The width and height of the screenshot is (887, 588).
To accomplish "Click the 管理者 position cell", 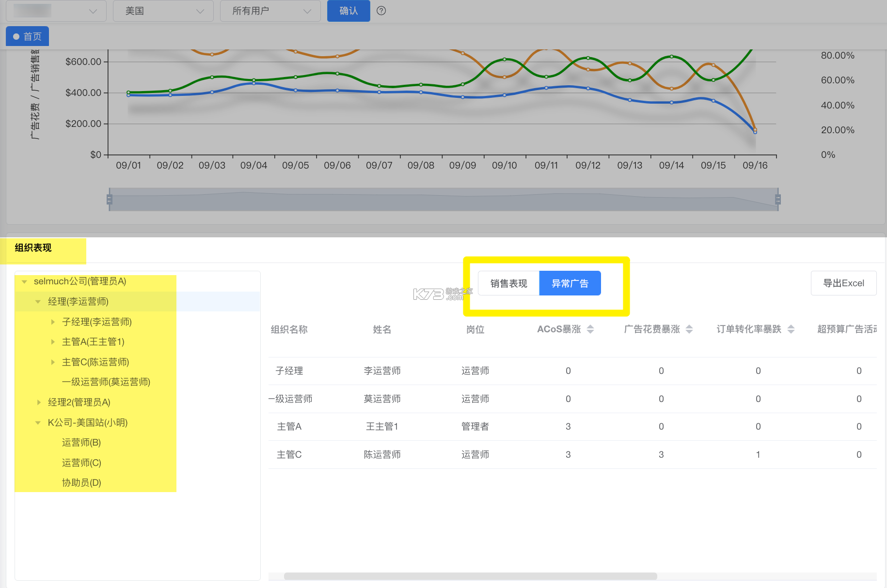I will (x=475, y=427).
